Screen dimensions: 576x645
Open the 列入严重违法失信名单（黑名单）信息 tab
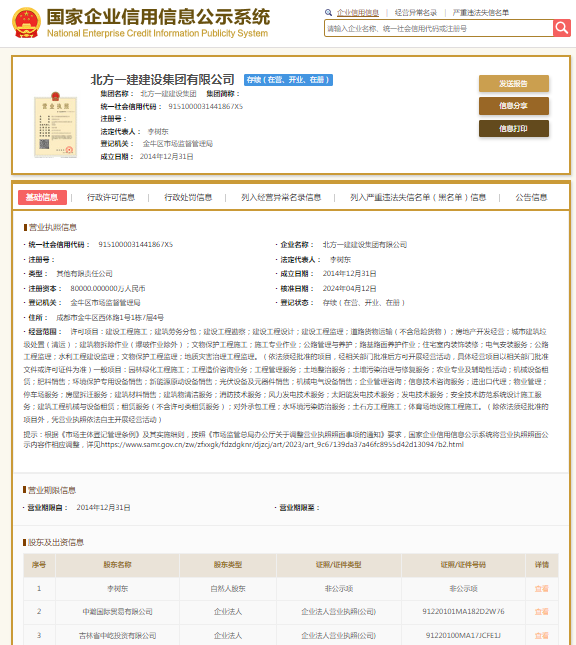click(418, 197)
